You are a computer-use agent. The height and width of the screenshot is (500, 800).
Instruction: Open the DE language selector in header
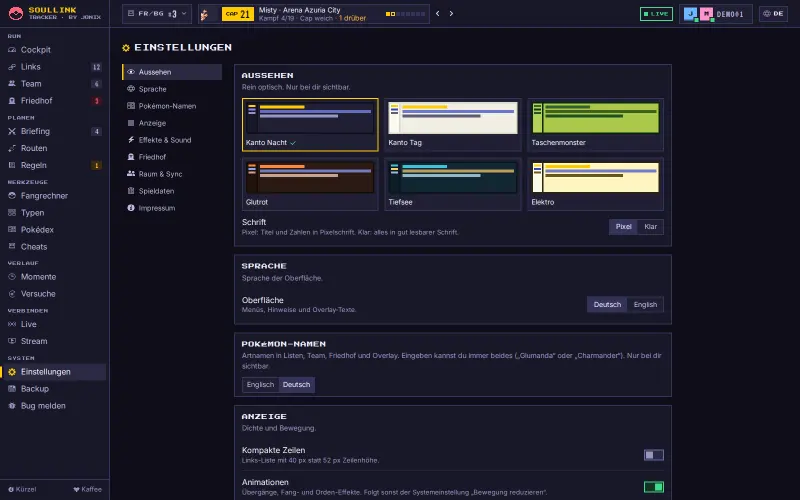(x=773, y=14)
